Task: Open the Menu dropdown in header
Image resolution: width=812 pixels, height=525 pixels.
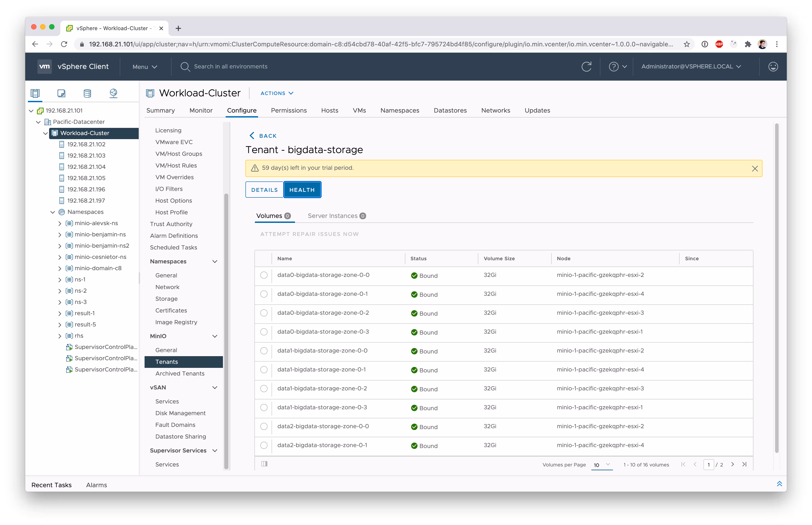Action: point(145,67)
